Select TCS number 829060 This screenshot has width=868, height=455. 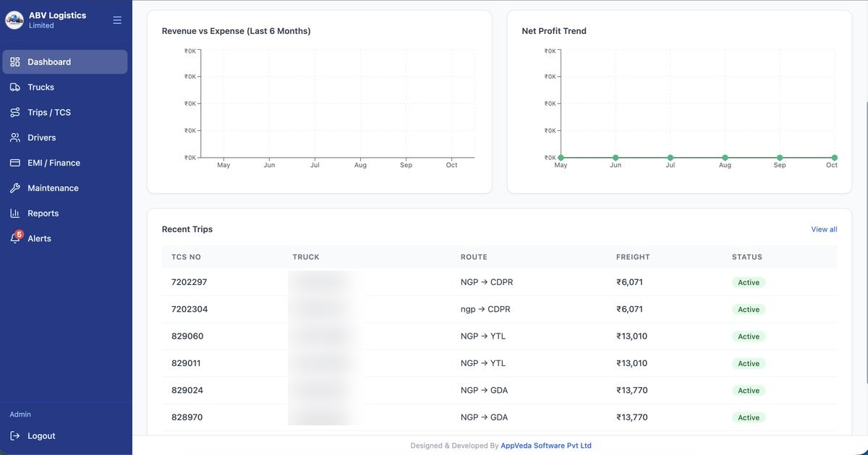click(x=187, y=336)
